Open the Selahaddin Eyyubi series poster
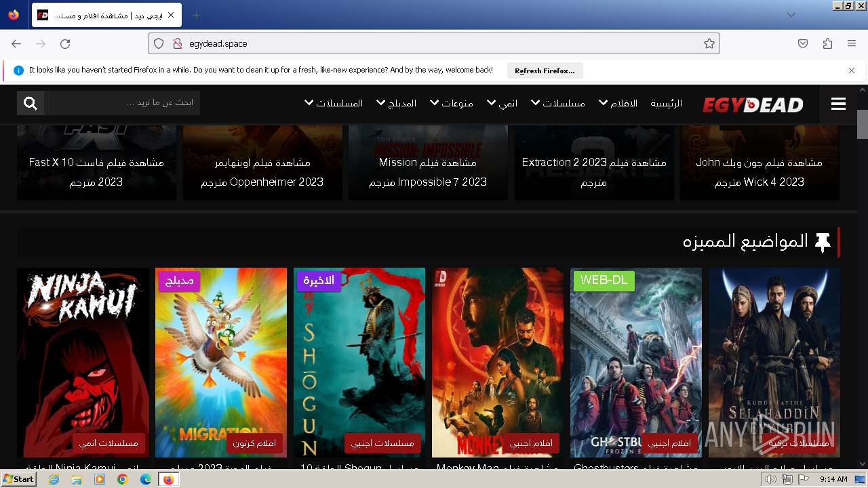Screen dimensions: 868x488 click(x=774, y=363)
